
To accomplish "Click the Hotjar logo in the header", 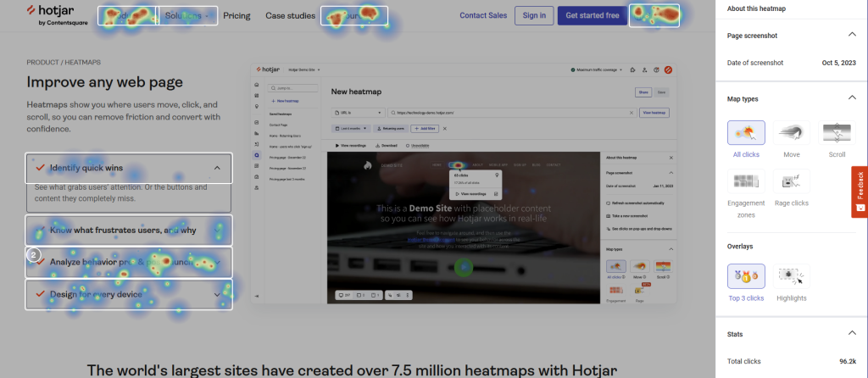I will (x=57, y=15).
